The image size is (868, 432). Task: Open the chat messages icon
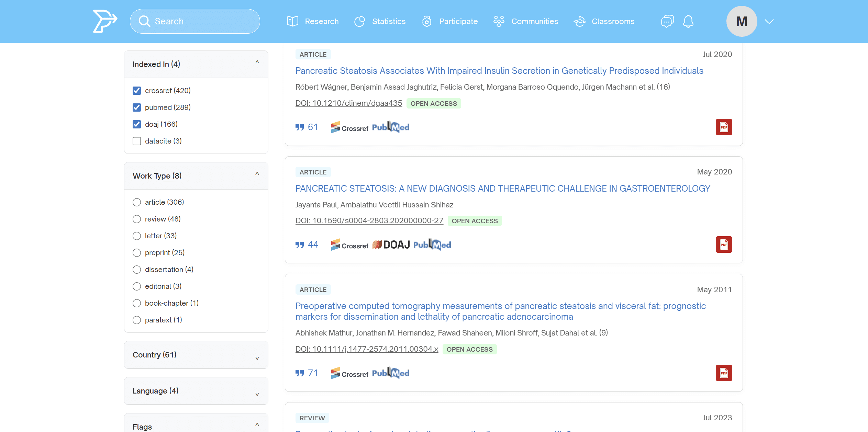[x=667, y=21]
